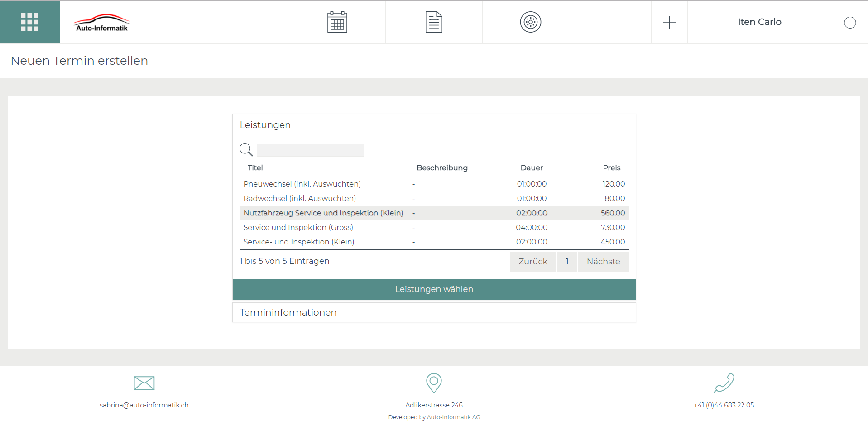Click the Leistungen wählen button
The image size is (868, 426).
(x=434, y=289)
